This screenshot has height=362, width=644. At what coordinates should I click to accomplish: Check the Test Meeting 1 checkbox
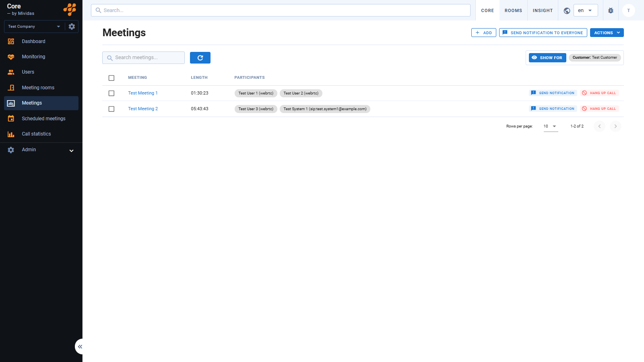tap(111, 93)
